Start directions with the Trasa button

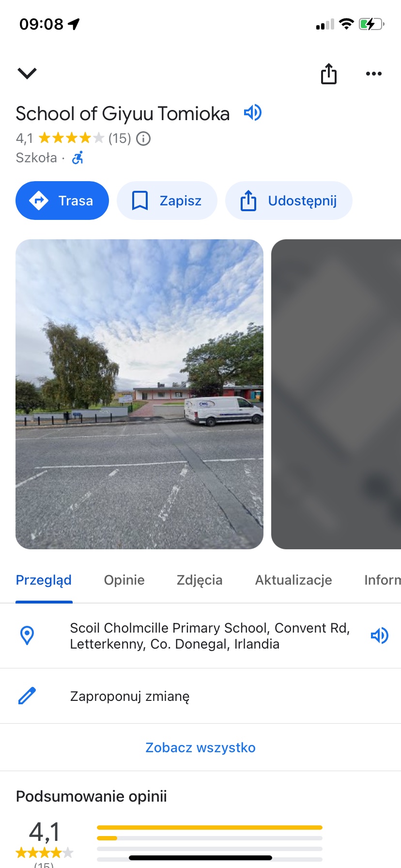(x=62, y=201)
